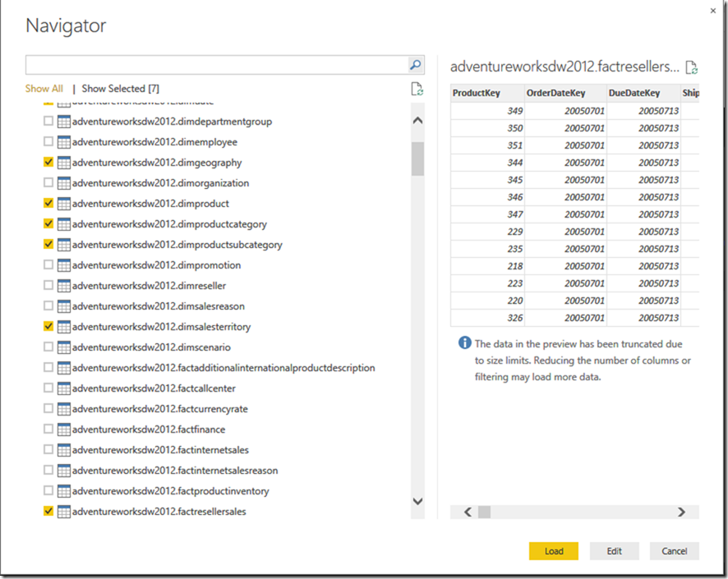728x579 pixels.
Task: Click the dimemployee table icon
Action: 63,142
